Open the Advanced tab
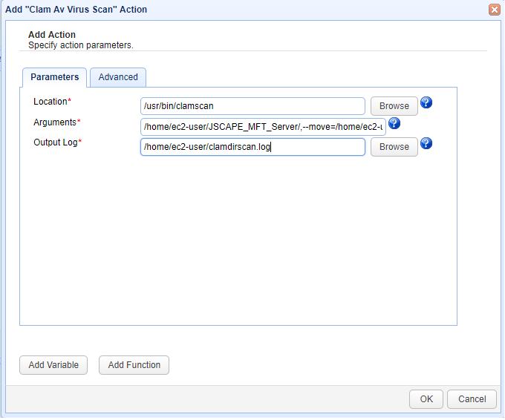This screenshot has height=420, width=505. (118, 77)
